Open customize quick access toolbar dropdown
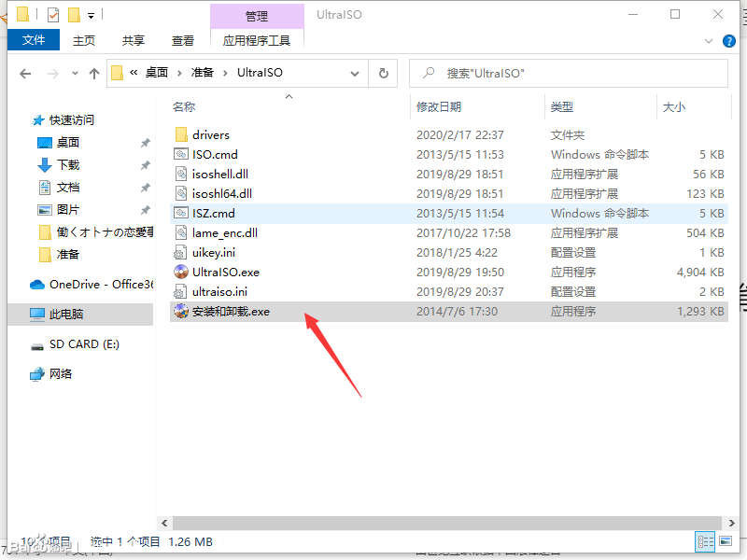Viewport: 747px width, 560px height. [x=91, y=16]
